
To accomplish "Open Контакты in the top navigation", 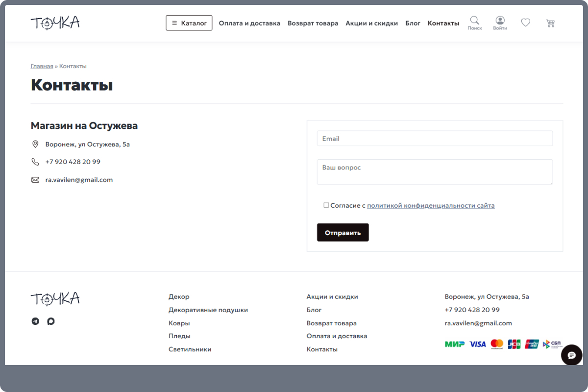I will click(443, 23).
